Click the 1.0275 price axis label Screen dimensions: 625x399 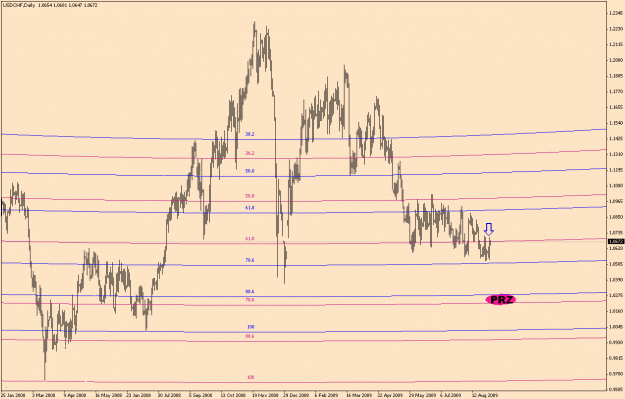click(x=616, y=295)
